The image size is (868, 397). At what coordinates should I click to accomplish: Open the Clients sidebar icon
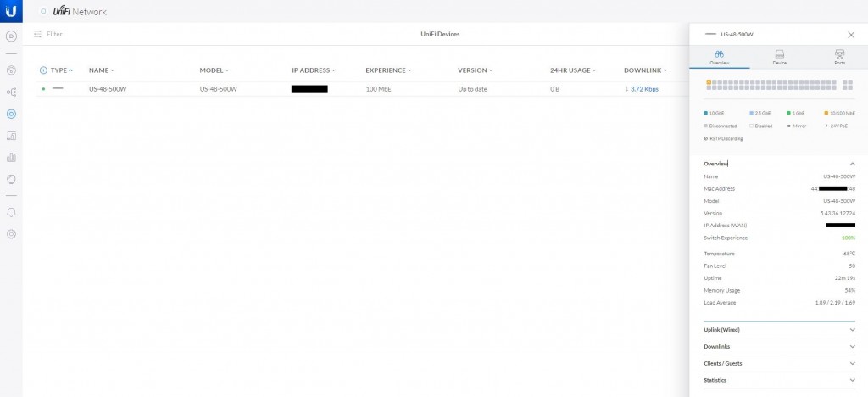coord(11,136)
